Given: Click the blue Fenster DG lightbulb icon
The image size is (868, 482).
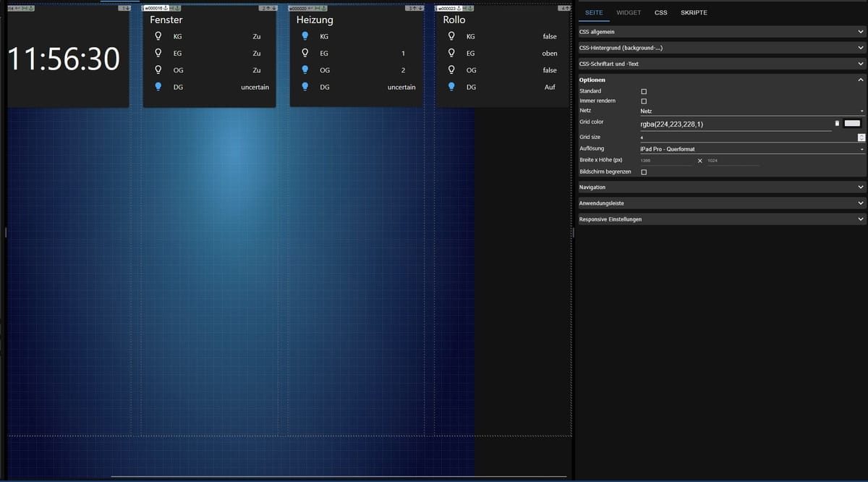Looking at the screenshot, I should 158,87.
